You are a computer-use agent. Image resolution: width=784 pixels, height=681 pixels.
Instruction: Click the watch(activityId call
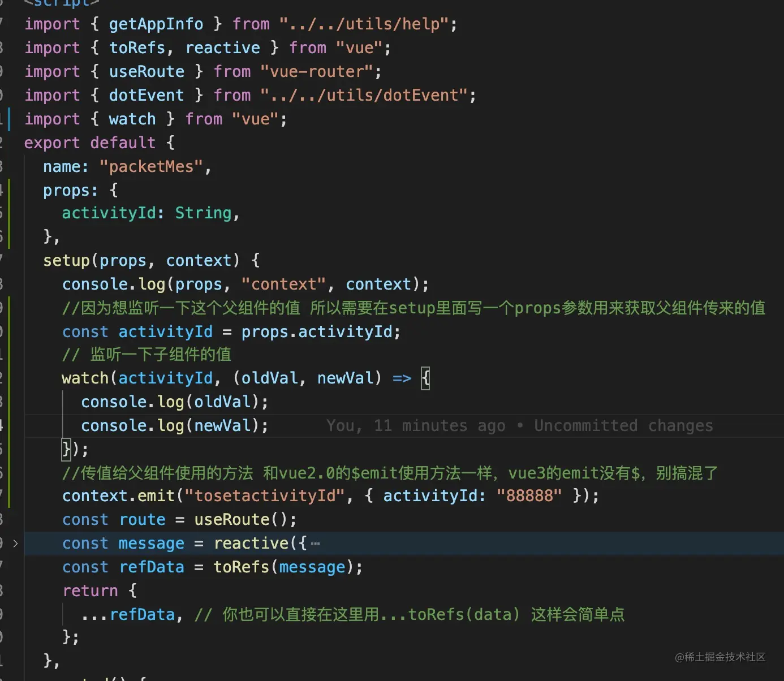pyautogui.click(x=137, y=378)
